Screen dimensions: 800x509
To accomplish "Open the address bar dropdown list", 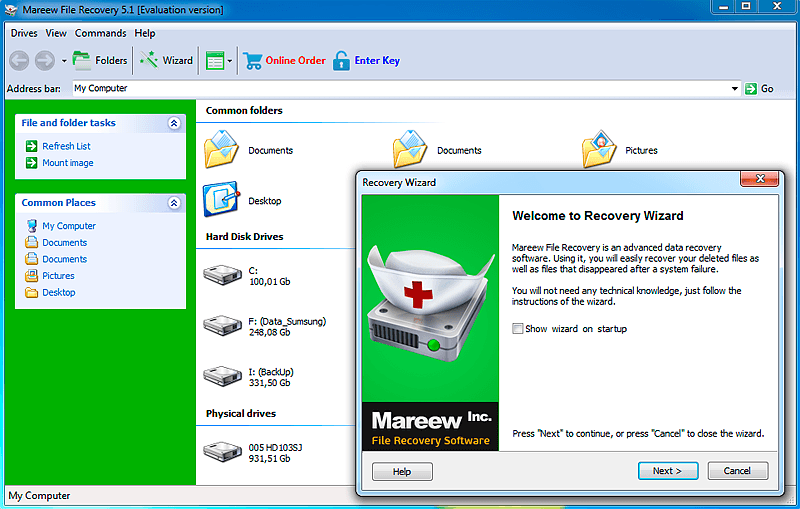I will point(735,89).
